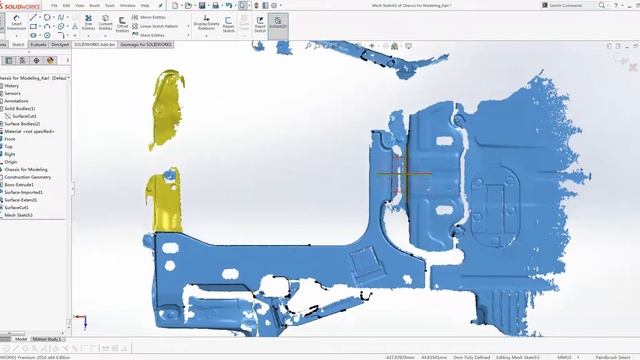Select Surface-Imported1 in feature tree

pos(23,192)
